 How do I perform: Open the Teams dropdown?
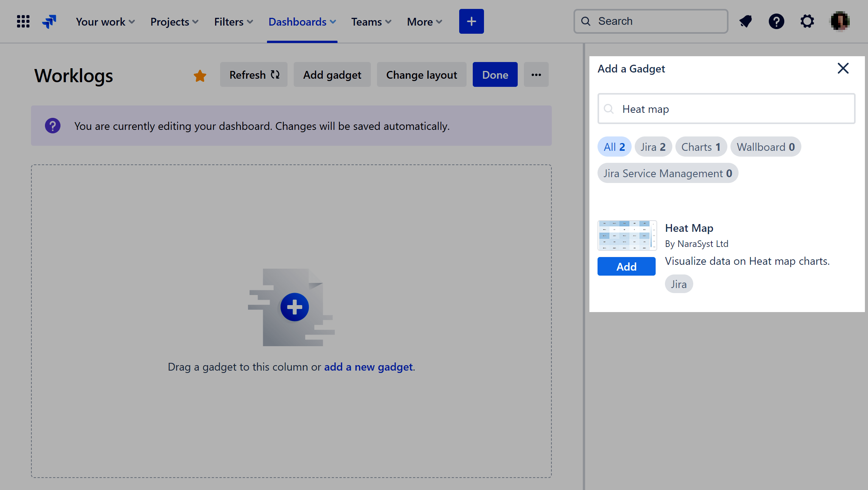pos(371,22)
